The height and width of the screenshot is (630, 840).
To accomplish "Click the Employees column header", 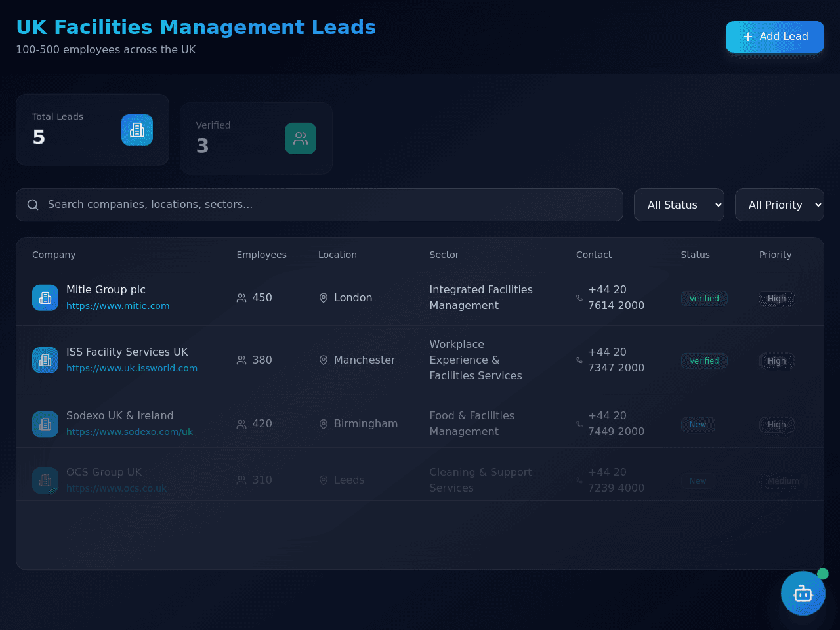I will tap(262, 255).
